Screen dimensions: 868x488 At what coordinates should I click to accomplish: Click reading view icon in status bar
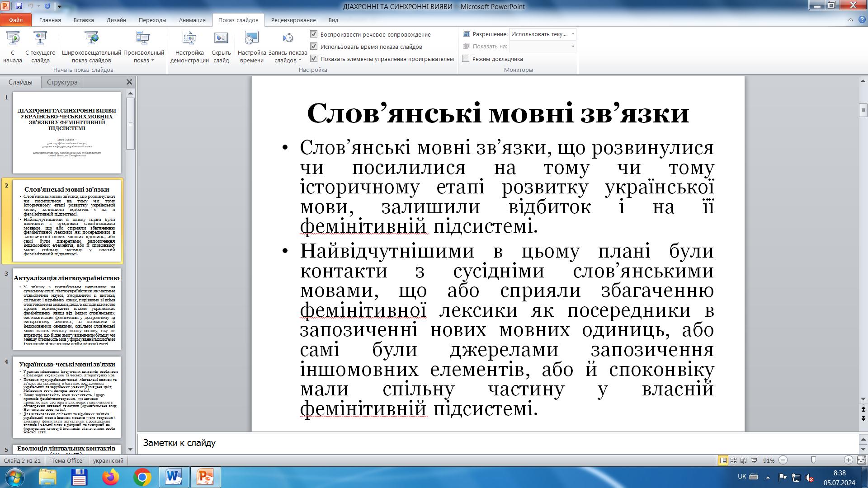[x=744, y=460]
